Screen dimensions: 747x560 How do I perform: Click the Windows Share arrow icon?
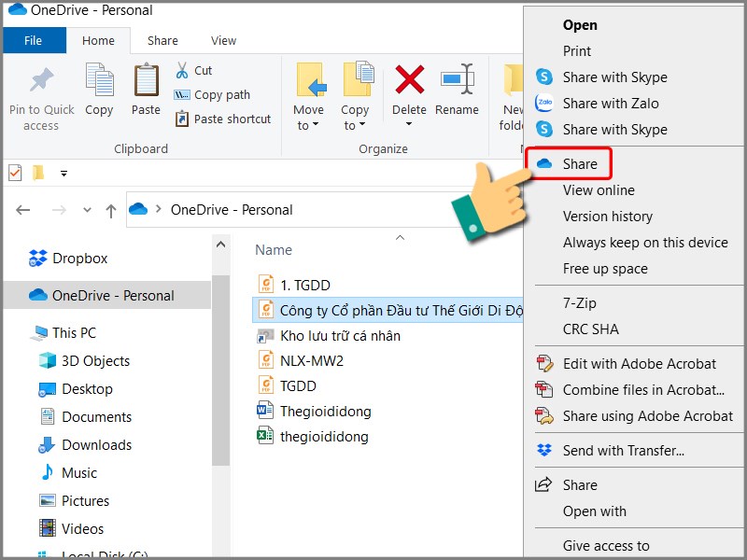(543, 484)
